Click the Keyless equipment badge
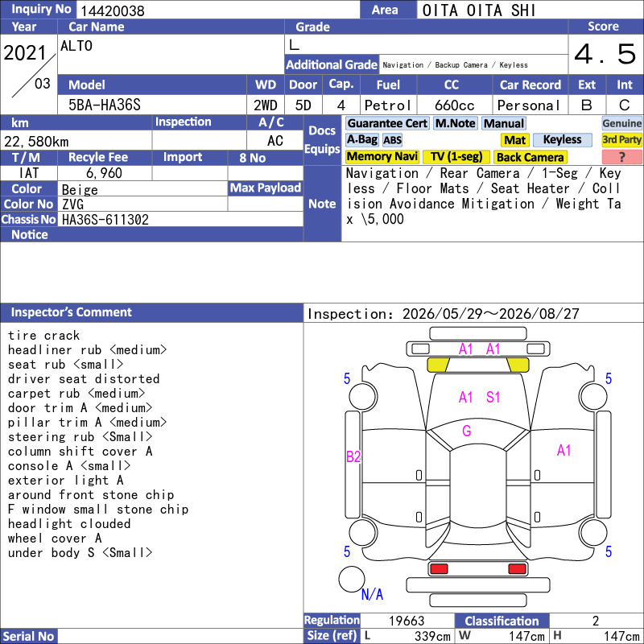Image resolution: width=644 pixels, height=644 pixels. tap(562, 140)
